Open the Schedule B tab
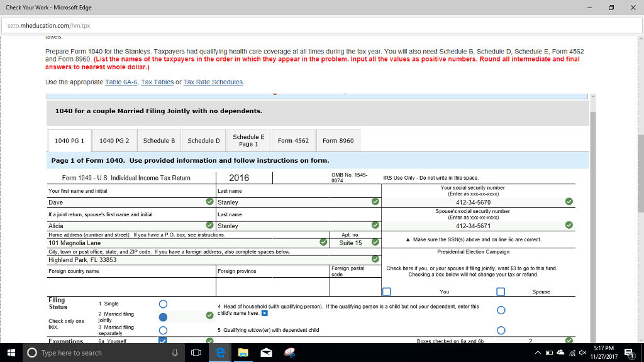Screen dimensions: 644x362 pos(159,140)
